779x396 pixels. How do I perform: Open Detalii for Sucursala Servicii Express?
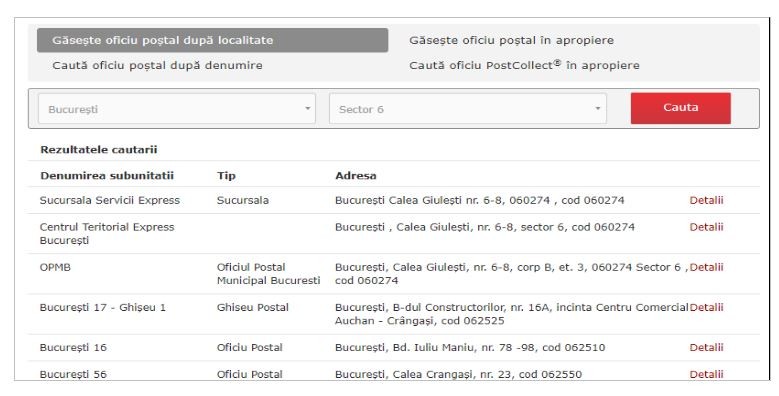point(706,200)
